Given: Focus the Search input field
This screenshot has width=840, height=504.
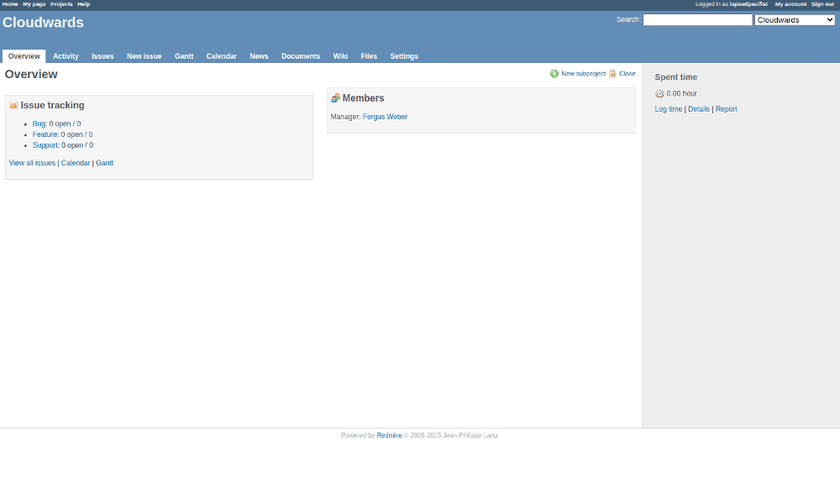Looking at the screenshot, I should [697, 20].
